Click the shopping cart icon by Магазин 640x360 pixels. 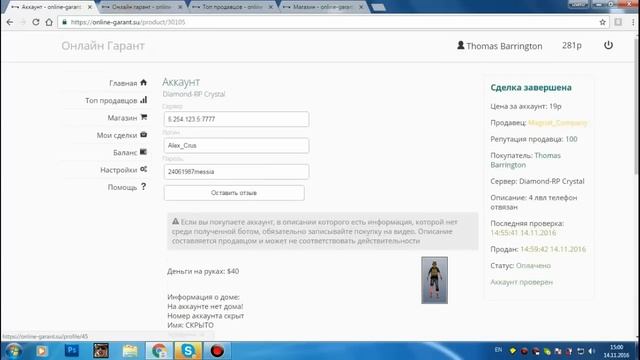point(143,117)
